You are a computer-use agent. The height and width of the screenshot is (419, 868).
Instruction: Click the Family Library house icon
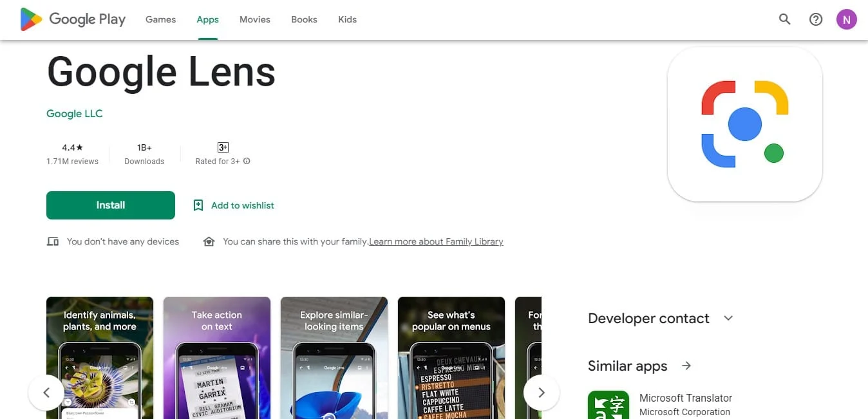(209, 241)
